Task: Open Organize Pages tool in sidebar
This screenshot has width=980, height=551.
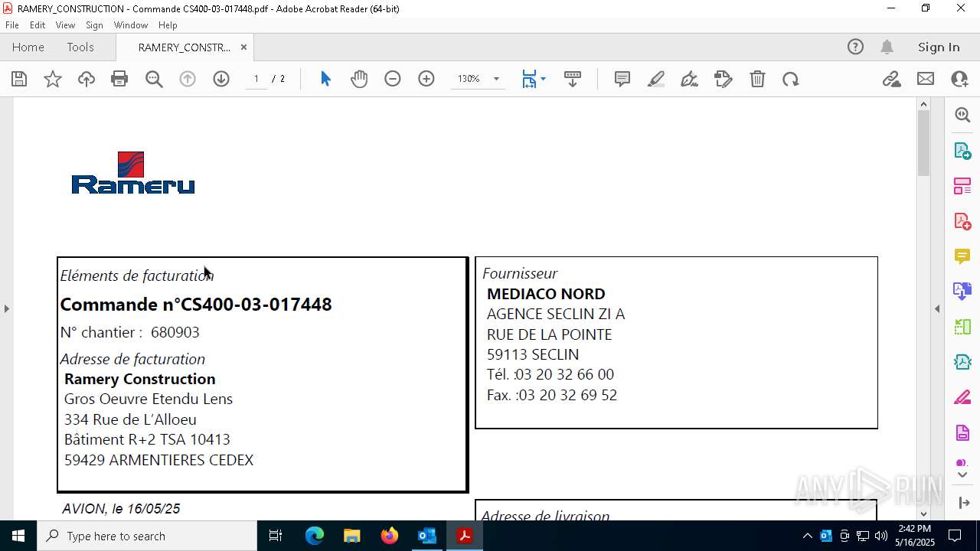Action: click(962, 186)
